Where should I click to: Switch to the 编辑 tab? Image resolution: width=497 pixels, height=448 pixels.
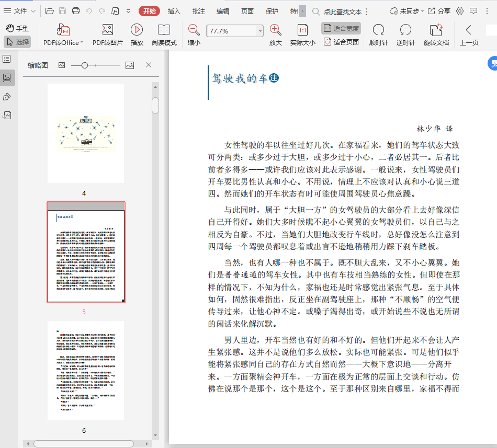click(x=223, y=12)
